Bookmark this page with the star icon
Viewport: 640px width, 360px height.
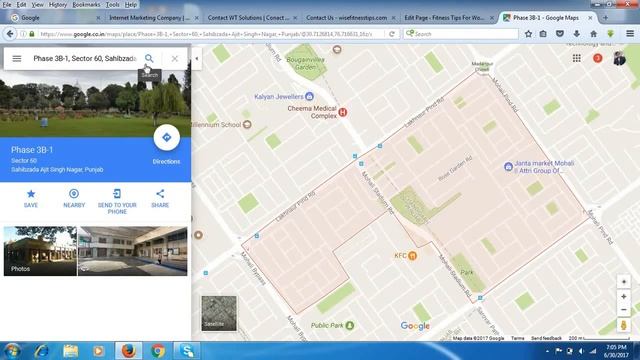pos(528,34)
